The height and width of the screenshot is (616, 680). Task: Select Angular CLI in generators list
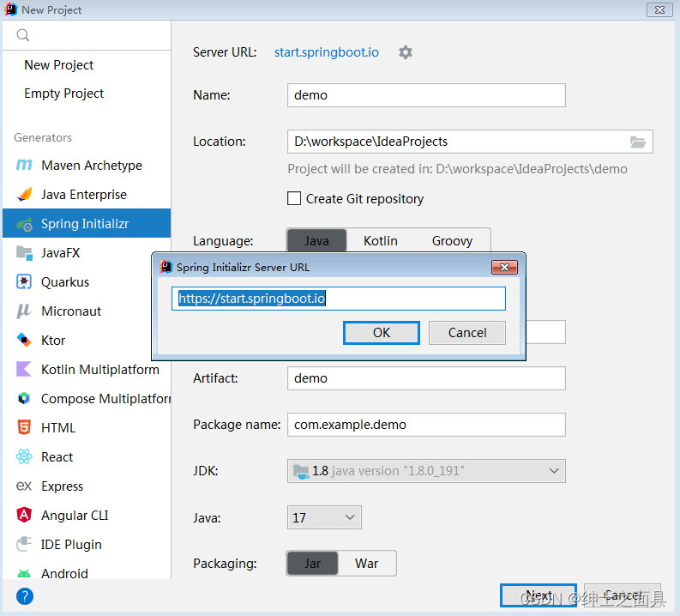point(87,515)
